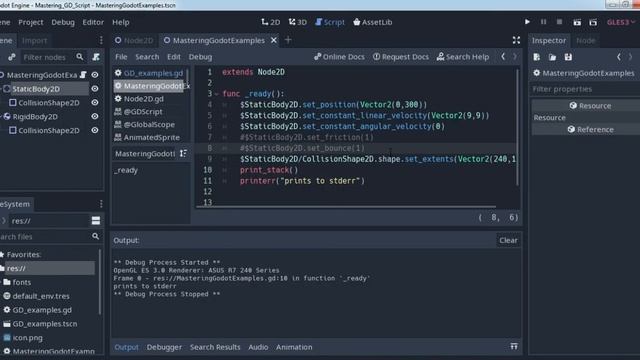Open the Search Results bottom panel
640x360 pixels.
coord(215,347)
